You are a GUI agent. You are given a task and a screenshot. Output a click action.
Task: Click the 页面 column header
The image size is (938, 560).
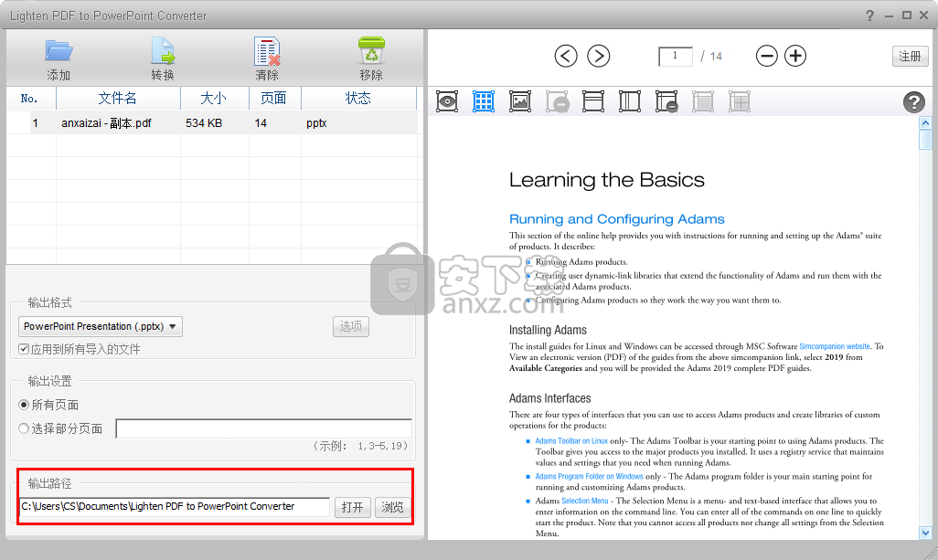click(x=274, y=98)
